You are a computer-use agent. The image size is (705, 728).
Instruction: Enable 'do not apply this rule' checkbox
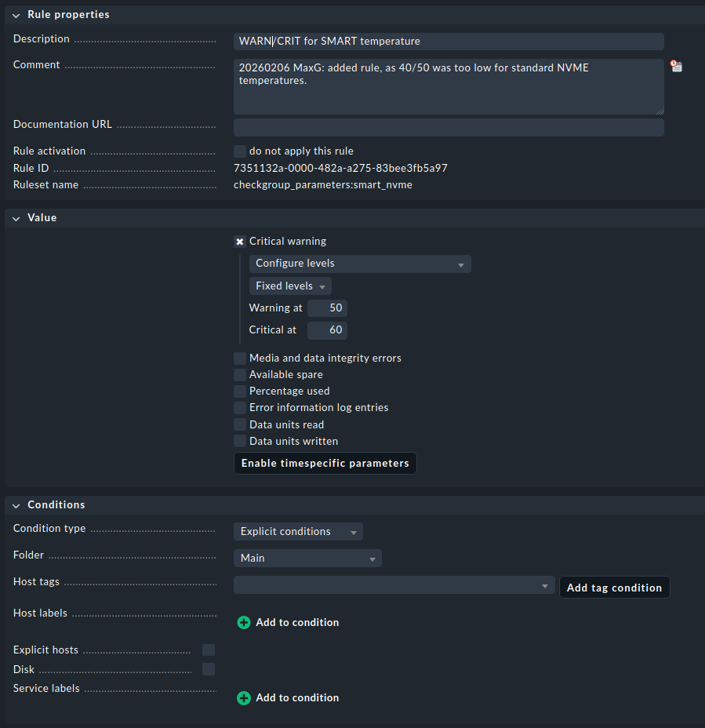(240, 151)
